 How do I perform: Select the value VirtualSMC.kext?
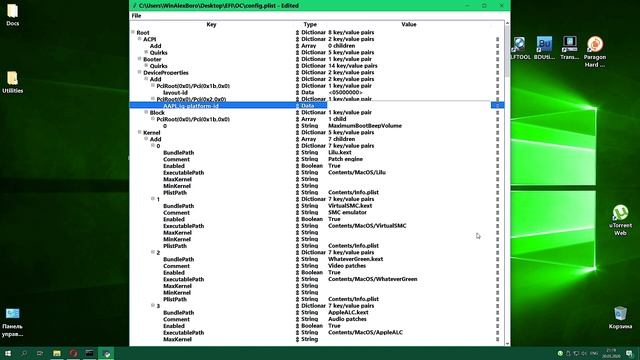tap(350, 206)
